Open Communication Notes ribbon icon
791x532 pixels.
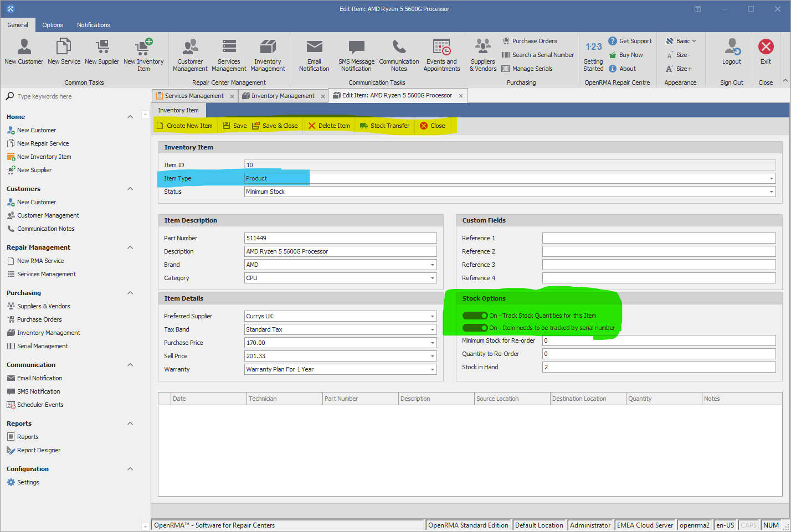(399, 55)
